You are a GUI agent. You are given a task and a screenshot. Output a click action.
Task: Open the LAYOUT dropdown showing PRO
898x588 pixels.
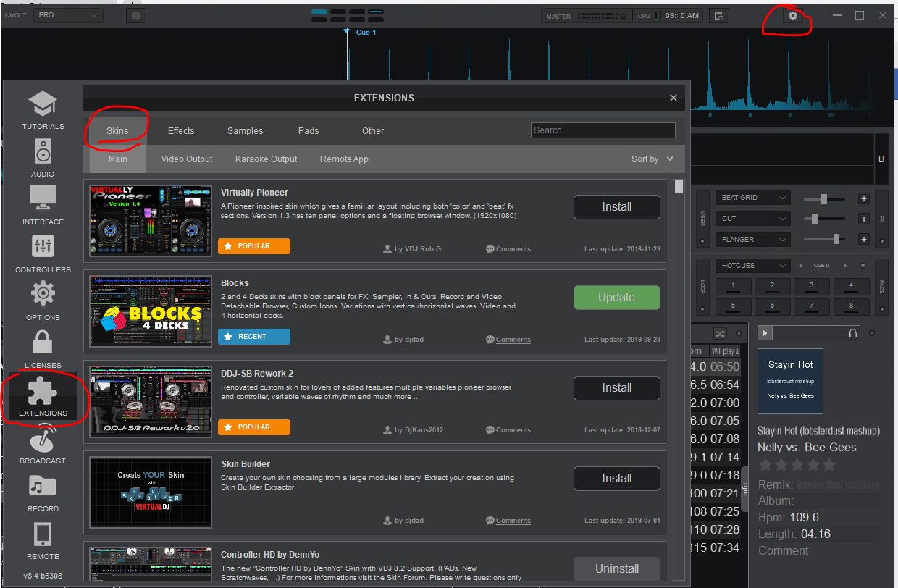(67, 14)
